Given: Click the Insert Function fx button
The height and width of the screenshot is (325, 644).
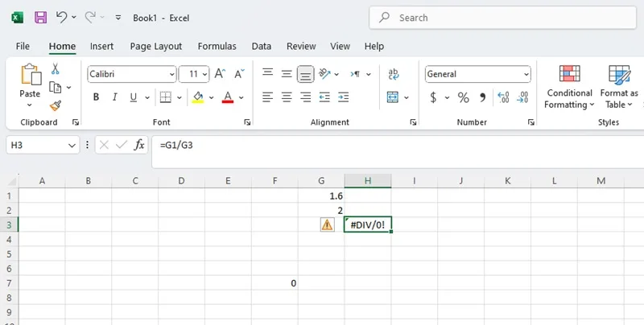Looking at the screenshot, I should [139, 145].
